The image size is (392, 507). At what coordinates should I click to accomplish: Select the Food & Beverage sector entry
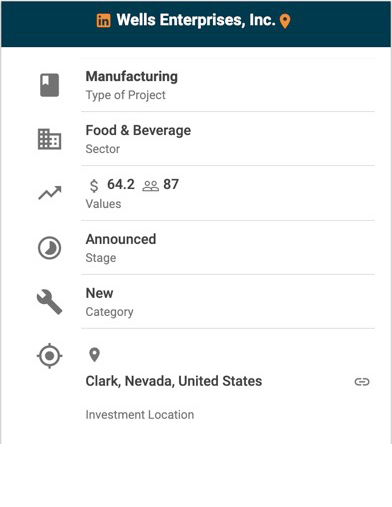(x=138, y=130)
